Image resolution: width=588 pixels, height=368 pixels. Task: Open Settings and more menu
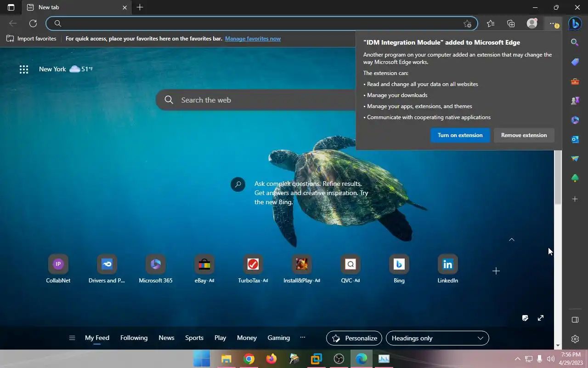pos(553,23)
